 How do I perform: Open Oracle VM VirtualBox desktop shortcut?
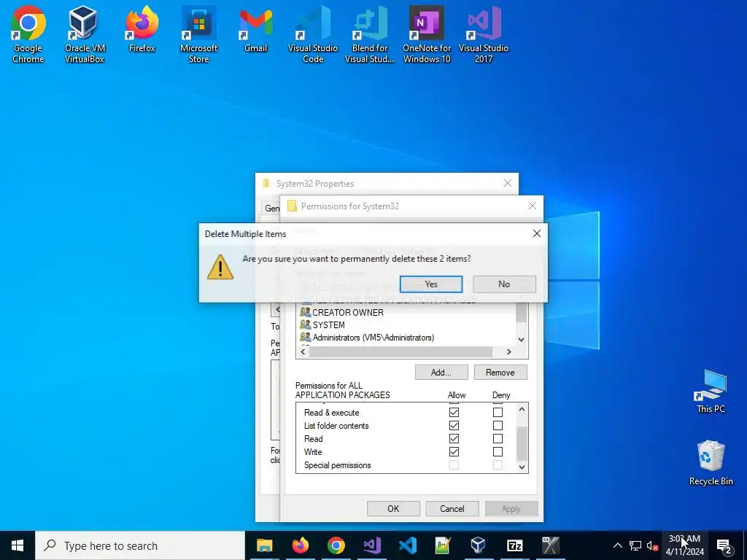coord(85,34)
